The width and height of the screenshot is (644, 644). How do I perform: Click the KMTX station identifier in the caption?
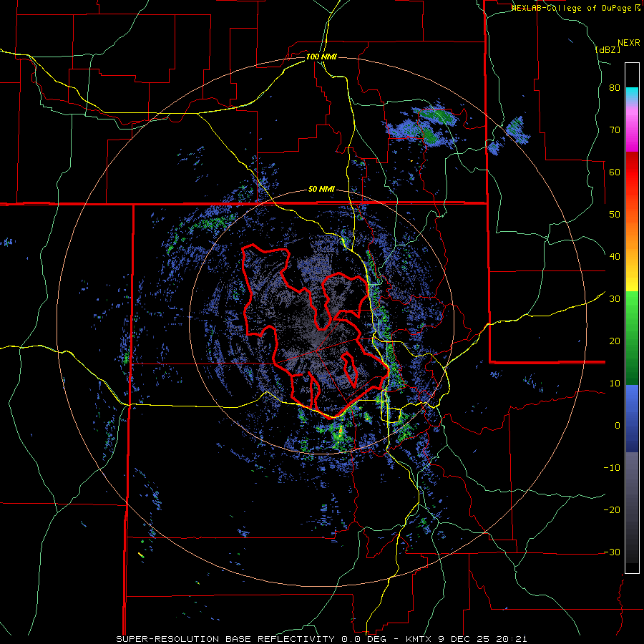point(419,639)
